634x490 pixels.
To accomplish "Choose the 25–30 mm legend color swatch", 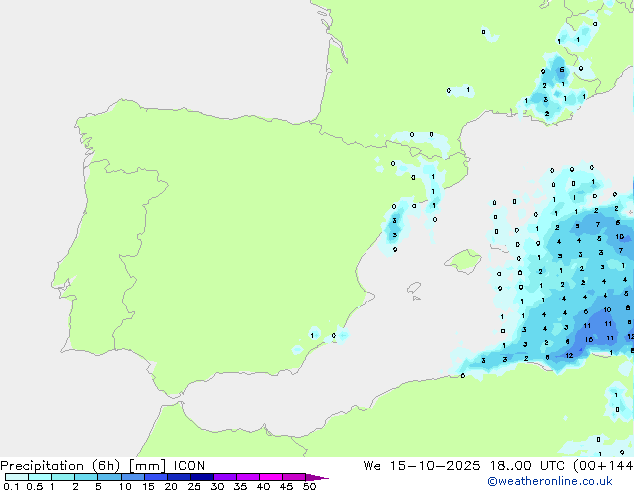I will (x=201, y=477).
